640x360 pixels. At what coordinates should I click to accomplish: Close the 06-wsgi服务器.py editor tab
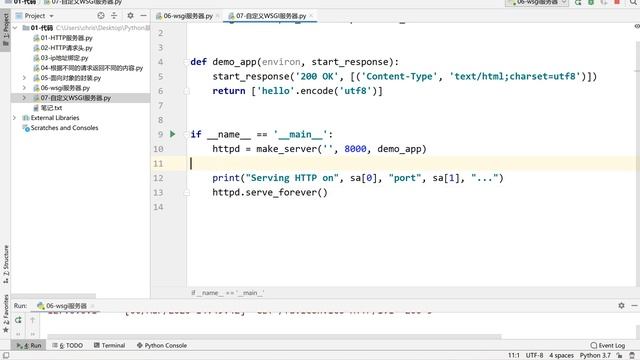218,16
